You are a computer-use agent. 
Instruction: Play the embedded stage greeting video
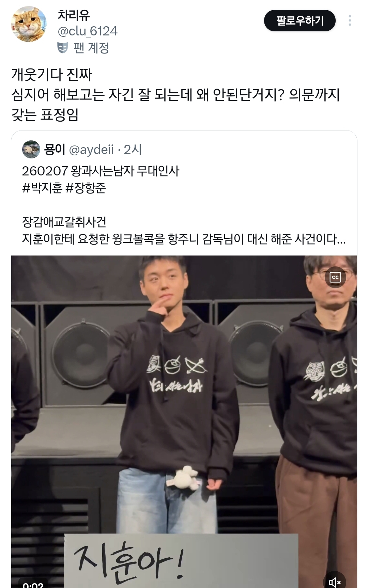pos(184,421)
